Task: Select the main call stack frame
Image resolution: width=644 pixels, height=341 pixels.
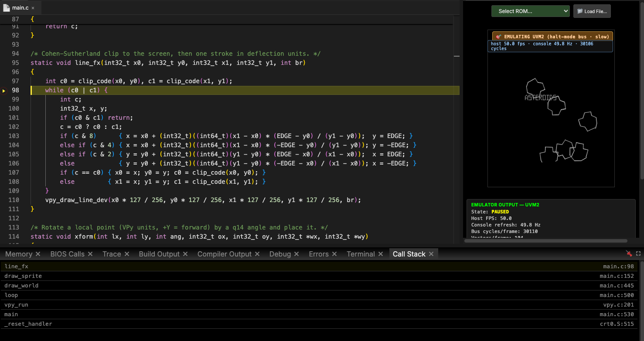Action: [319, 314]
